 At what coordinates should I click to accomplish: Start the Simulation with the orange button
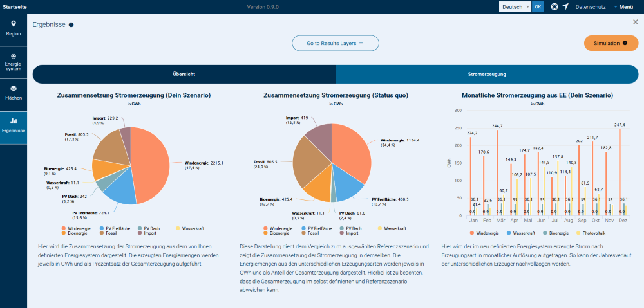tap(611, 43)
